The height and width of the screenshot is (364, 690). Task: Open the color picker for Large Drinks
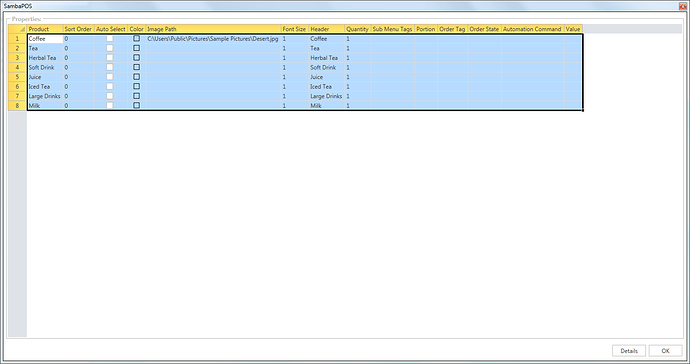(136, 96)
